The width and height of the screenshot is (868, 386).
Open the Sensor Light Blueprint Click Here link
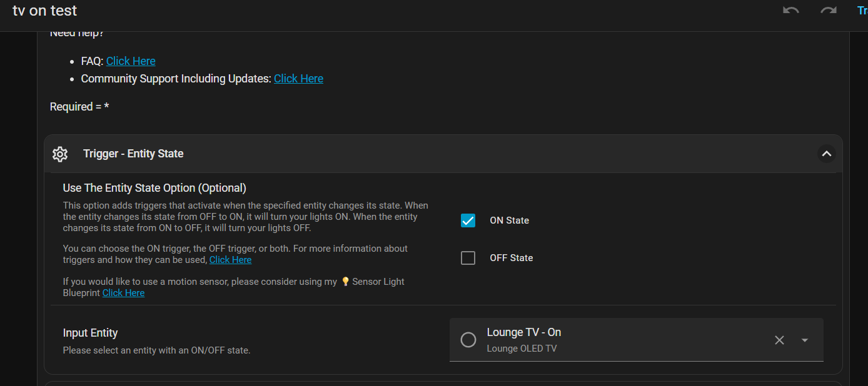pyautogui.click(x=123, y=293)
